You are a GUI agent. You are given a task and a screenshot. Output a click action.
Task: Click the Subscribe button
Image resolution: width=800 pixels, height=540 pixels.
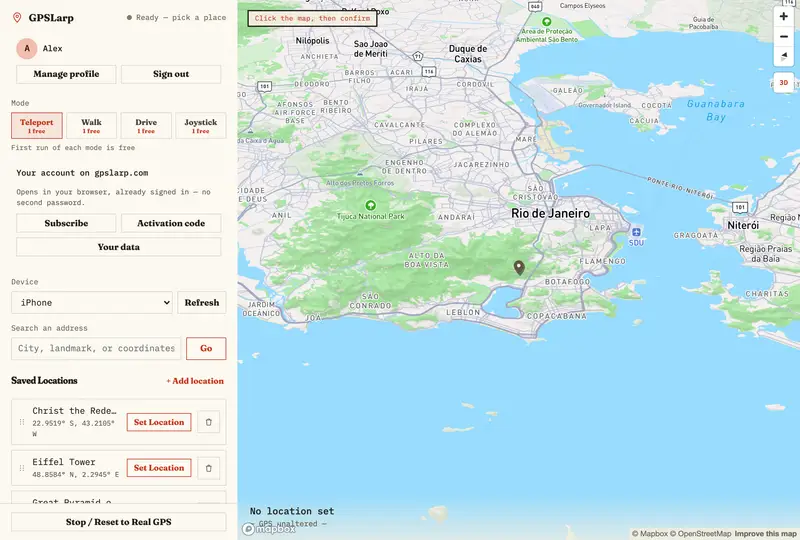pos(66,223)
